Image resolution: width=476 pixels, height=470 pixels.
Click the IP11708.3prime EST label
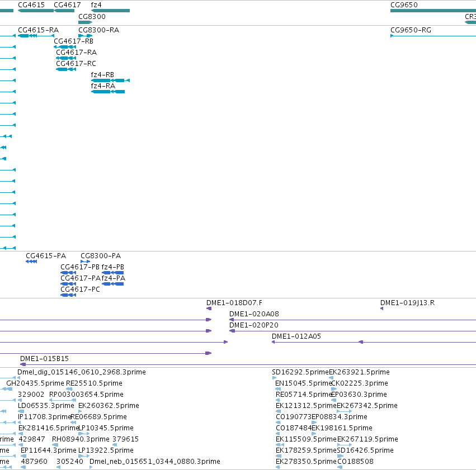[x=44, y=417]
